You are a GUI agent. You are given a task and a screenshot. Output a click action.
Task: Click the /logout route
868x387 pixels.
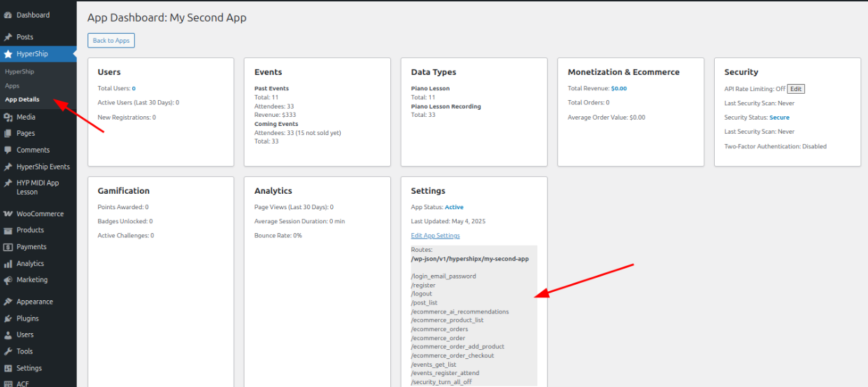tap(422, 294)
